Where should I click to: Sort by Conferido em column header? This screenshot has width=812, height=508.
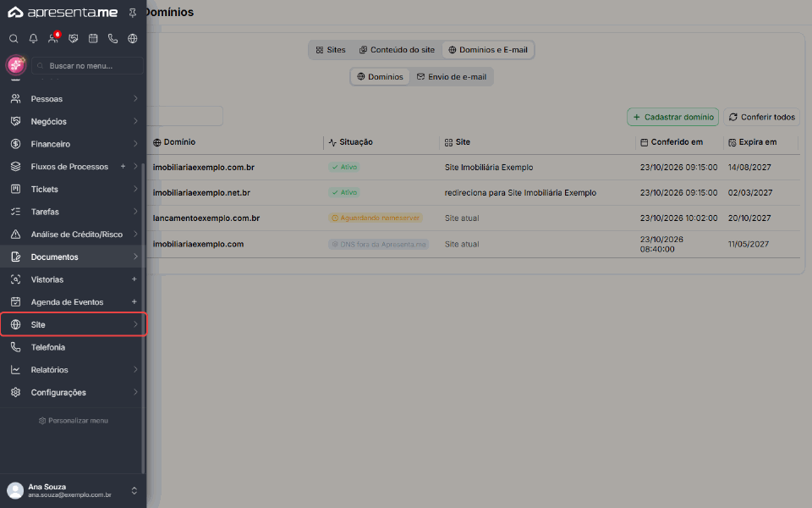pos(672,142)
